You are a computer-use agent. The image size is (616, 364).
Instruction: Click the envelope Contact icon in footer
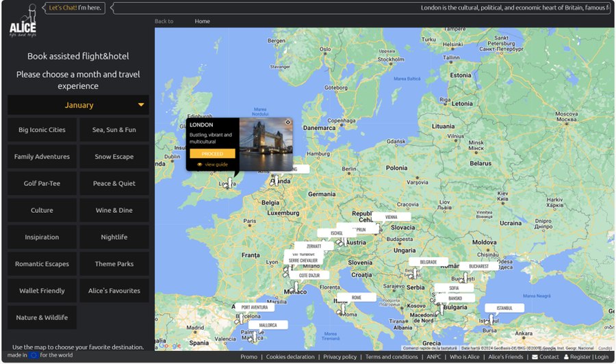tap(535, 357)
